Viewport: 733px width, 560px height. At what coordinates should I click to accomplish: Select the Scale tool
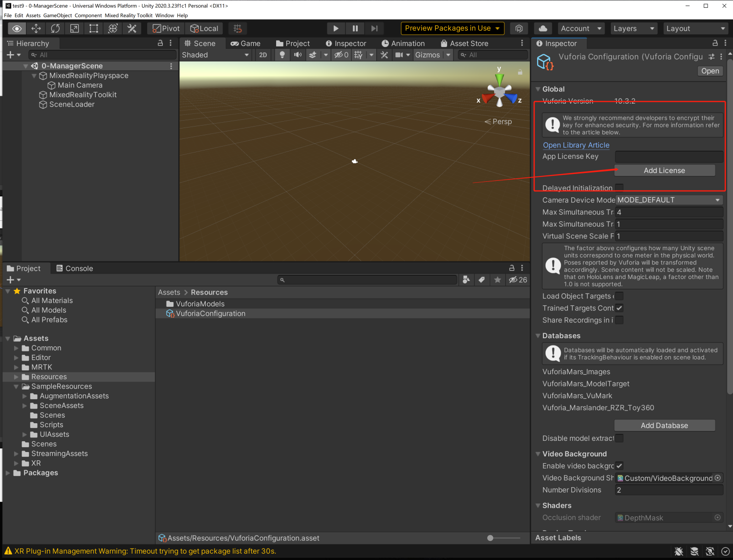[74, 28]
